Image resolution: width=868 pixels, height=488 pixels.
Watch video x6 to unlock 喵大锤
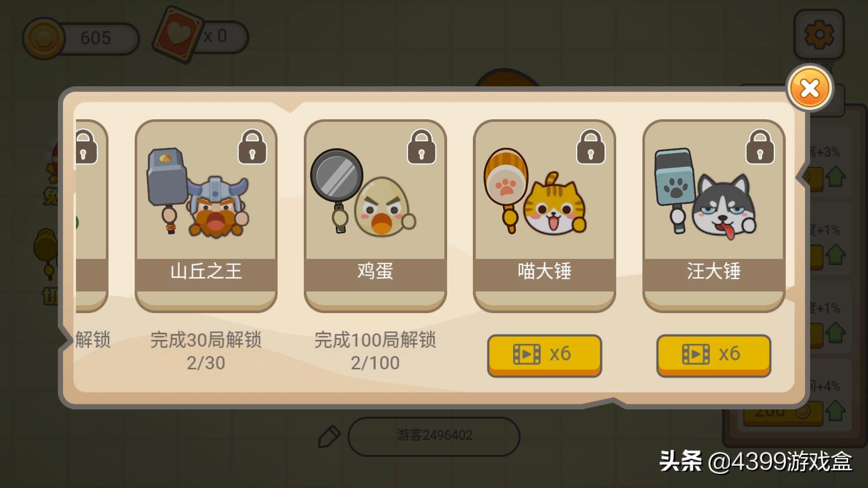coord(544,356)
